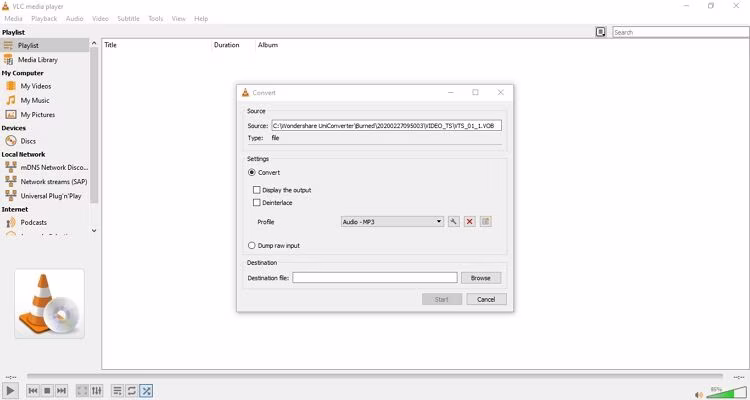Toggle loop mode icon
This screenshot has height=400, width=750.
pos(132,391)
